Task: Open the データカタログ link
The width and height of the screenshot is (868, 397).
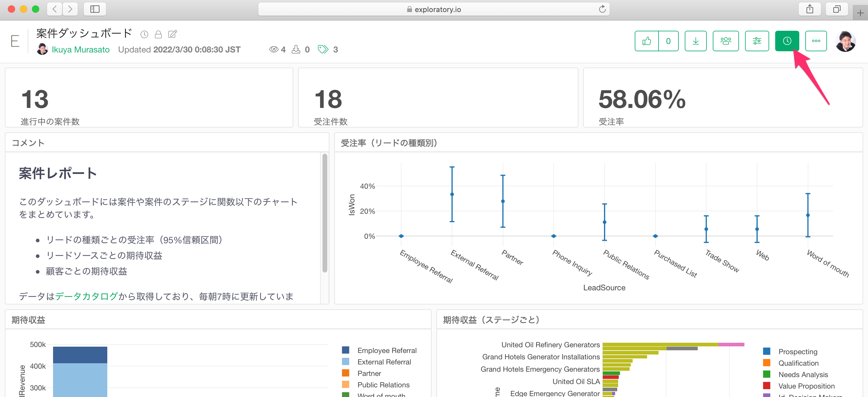Action: click(86, 296)
